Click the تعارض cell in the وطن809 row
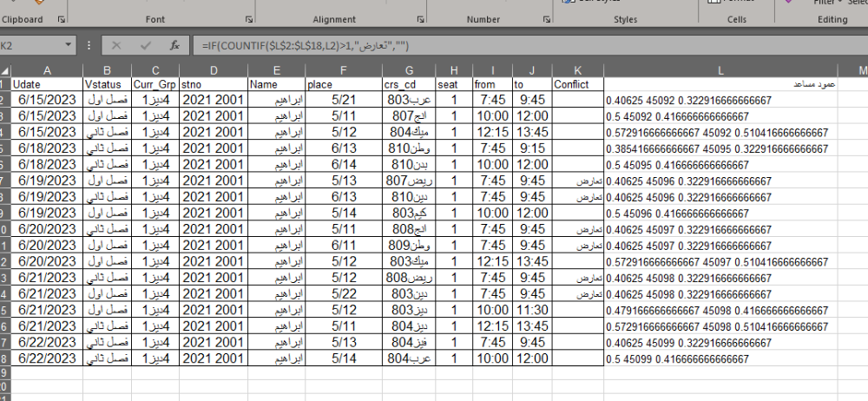Viewport: 868px width, 401px height. [x=578, y=246]
